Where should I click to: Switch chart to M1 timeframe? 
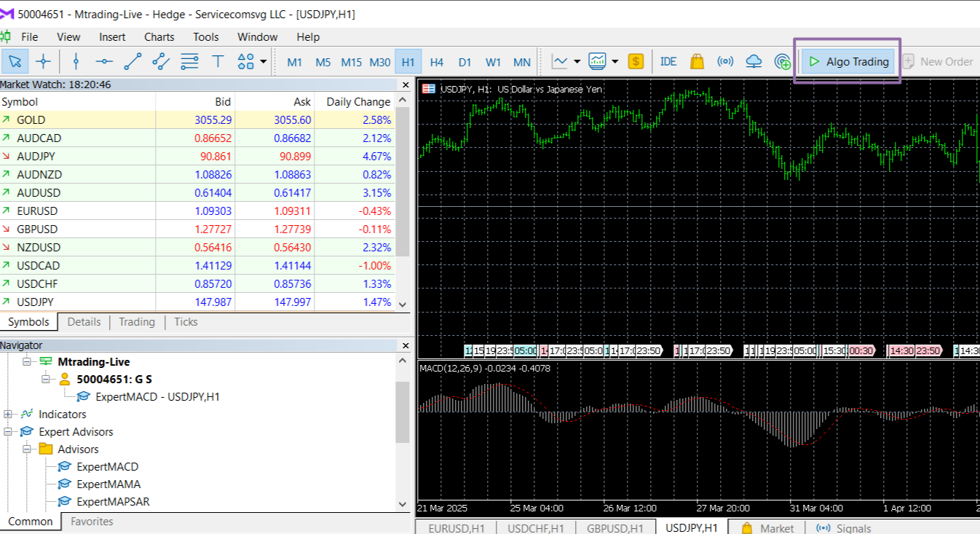tap(295, 62)
